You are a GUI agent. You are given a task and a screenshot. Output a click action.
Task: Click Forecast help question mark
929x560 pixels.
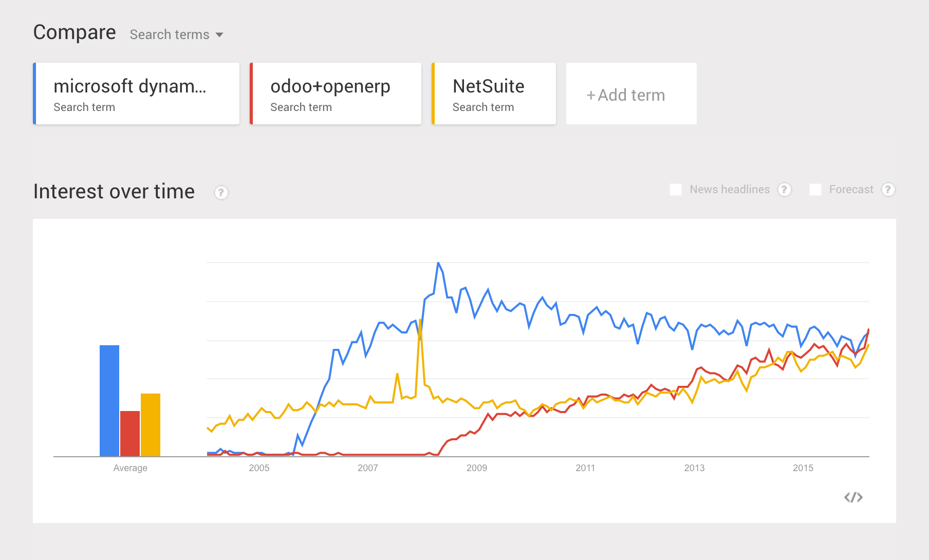[888, 190]
